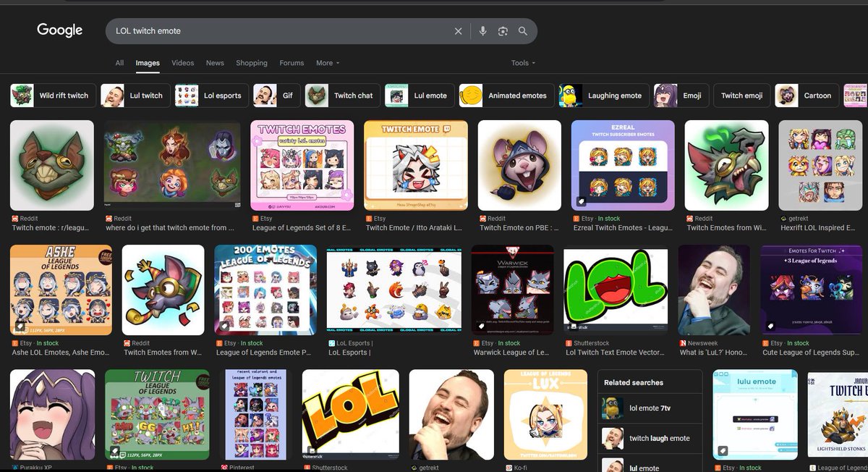Start voice search with the microphone icon
Screen dimensions: 868x472
(x=482, y=31)
